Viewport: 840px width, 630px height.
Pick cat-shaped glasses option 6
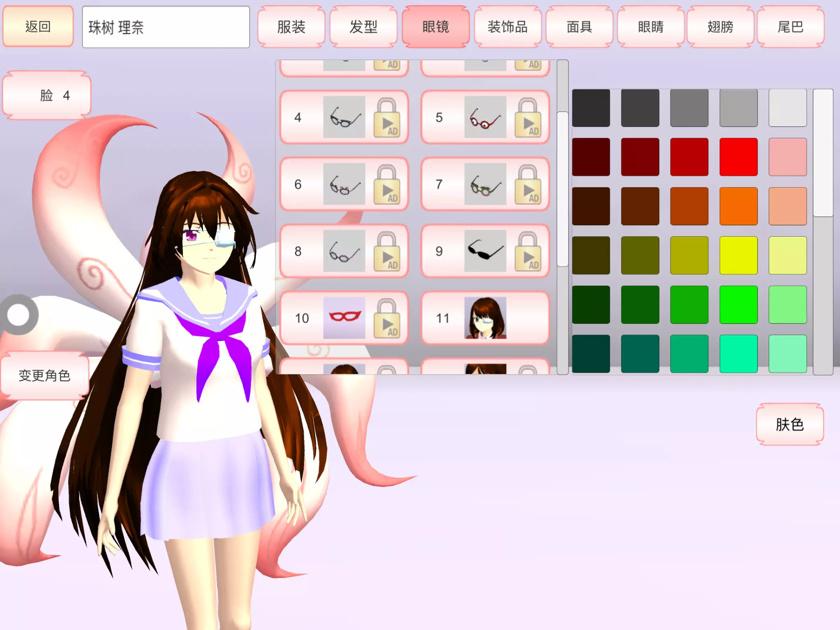(344, 184)
